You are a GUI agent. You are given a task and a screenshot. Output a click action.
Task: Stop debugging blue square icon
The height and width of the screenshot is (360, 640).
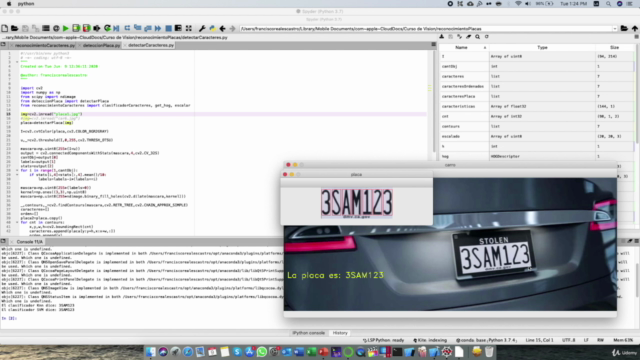point(168,29)
